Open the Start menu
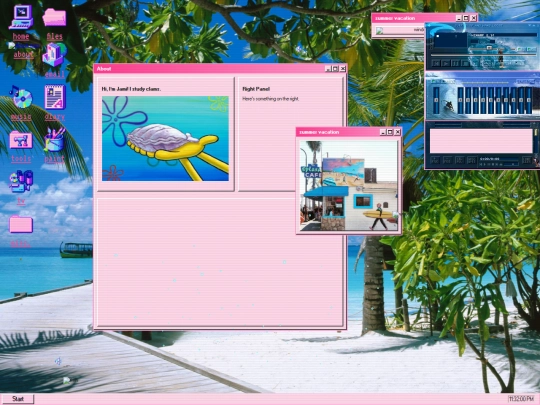 pos(18,399)
